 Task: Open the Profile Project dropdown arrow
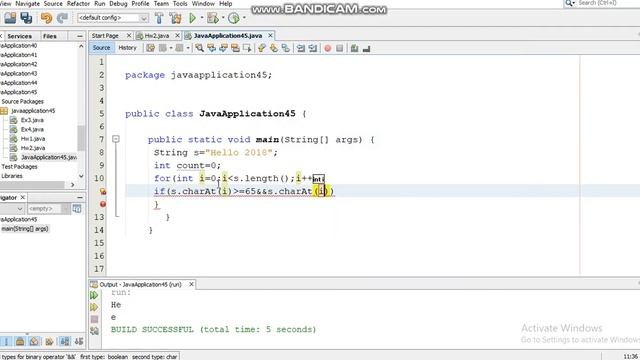[244, 18]
